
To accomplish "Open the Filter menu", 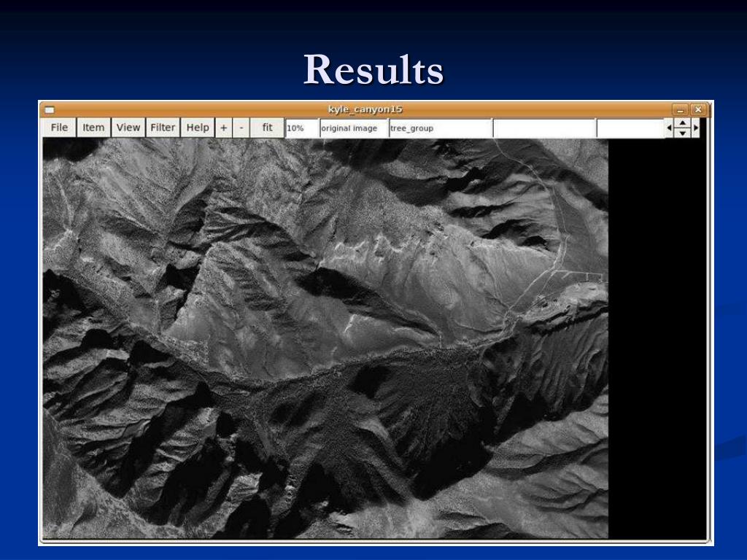I will click(x=163, y=128).
